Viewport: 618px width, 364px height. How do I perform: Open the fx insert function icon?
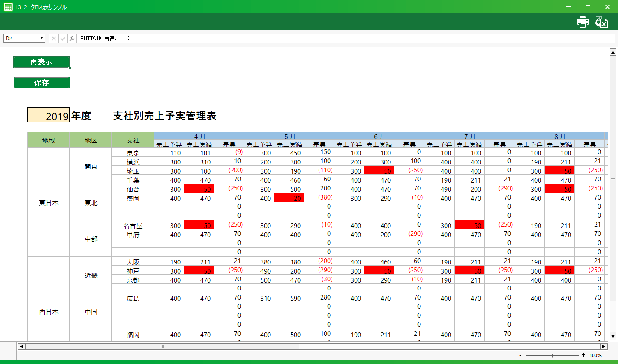72,39
